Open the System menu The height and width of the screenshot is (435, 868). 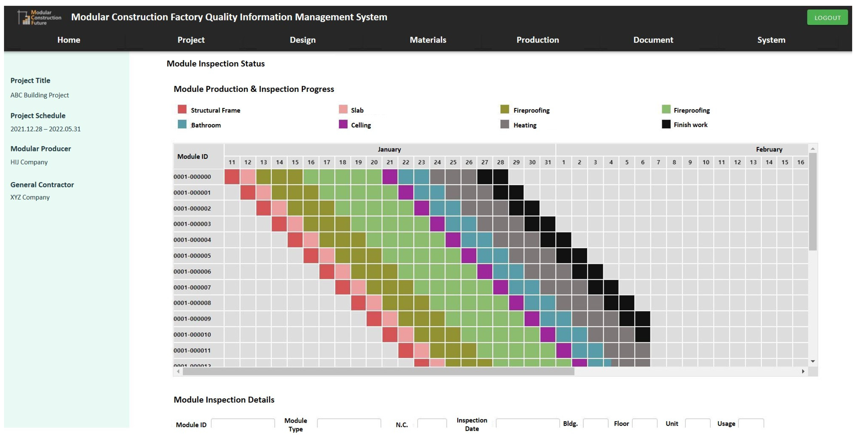click(x=771, y=40)
